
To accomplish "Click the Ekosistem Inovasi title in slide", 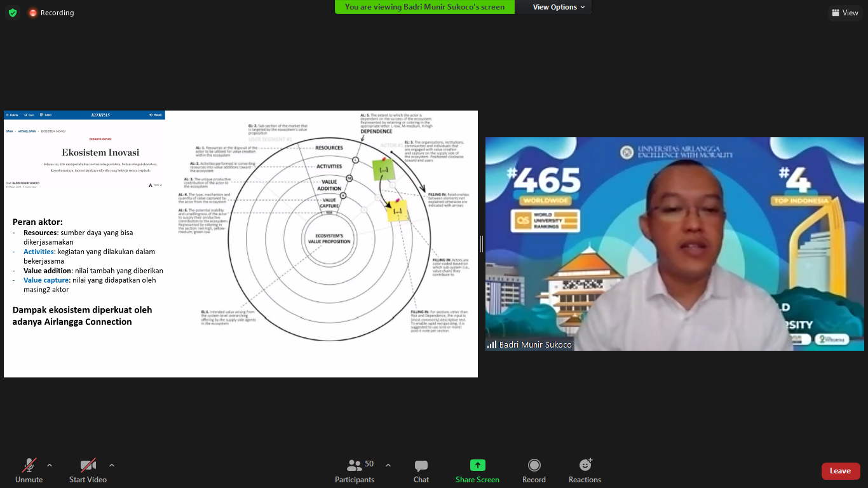I will pyautogui.click(x=100, y=152).
